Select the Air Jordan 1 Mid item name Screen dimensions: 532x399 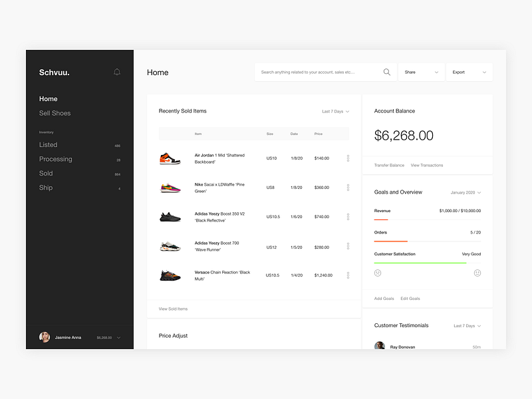coord(219,158)
